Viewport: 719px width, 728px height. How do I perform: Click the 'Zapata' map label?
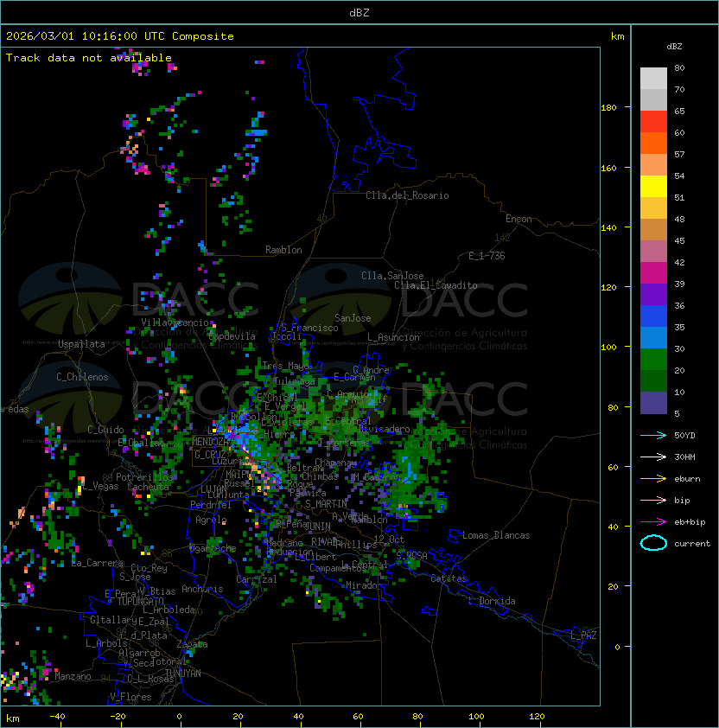coord(192,644)
